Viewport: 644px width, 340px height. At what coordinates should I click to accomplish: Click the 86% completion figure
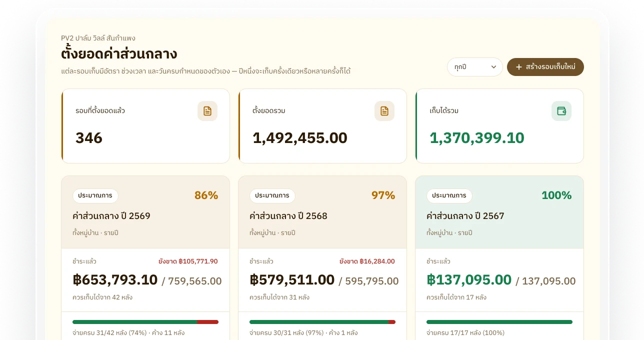(x=206, y=195)
